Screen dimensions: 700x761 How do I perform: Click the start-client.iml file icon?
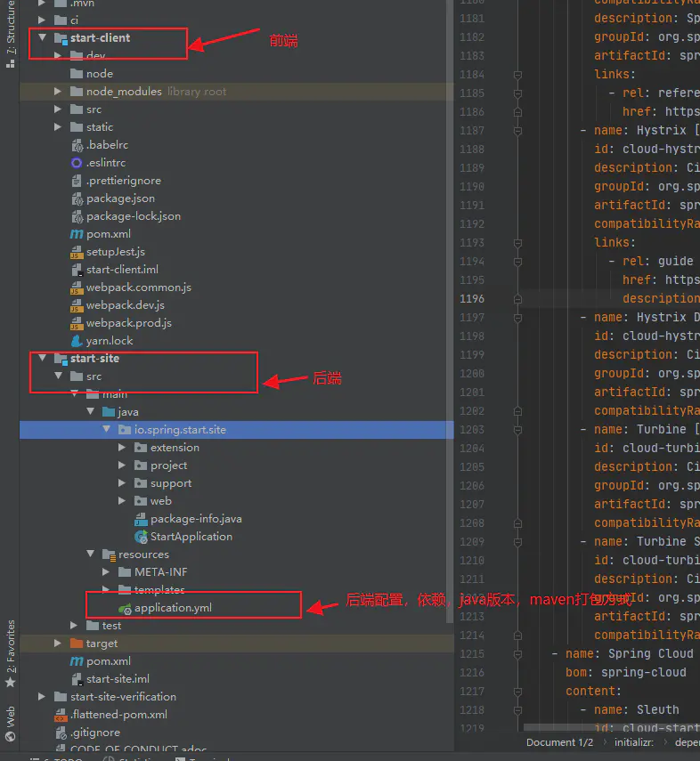pos(77,270)
